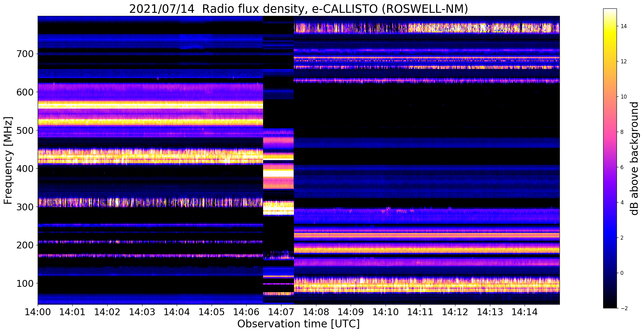Click the colorbar tick value 12

click(623, 61)
